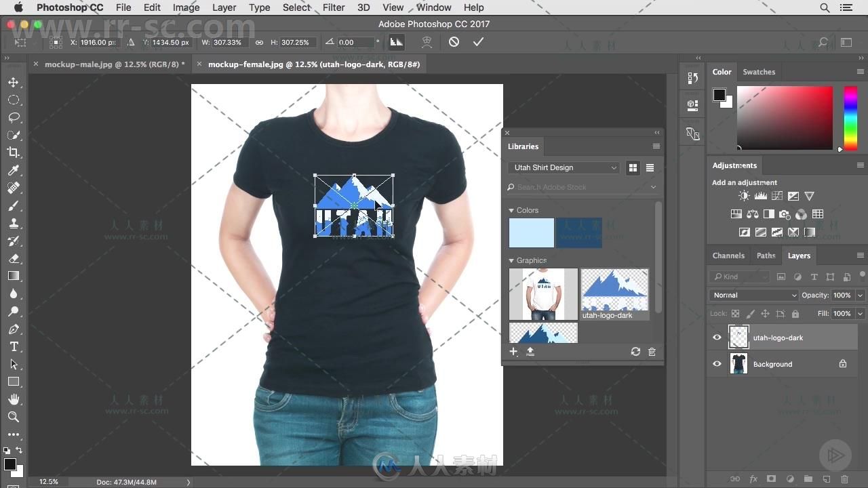Click the foreground color in Color panel
868x488 pixels.
point(719,95)
